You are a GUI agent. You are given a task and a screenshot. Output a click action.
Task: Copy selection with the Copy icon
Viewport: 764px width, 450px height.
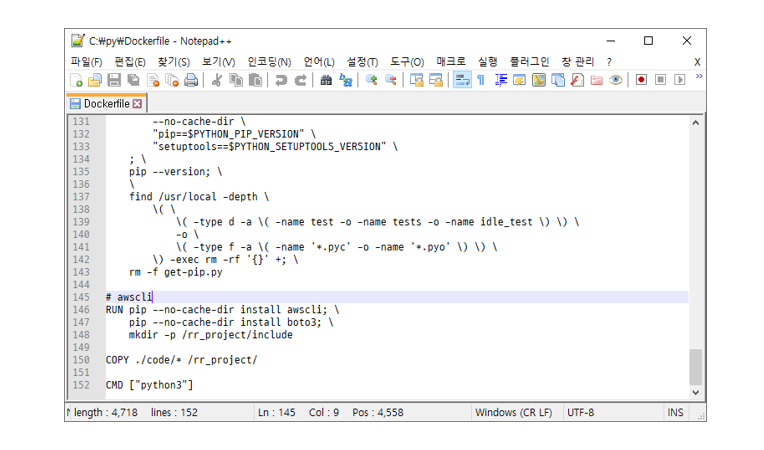point(236,80)
